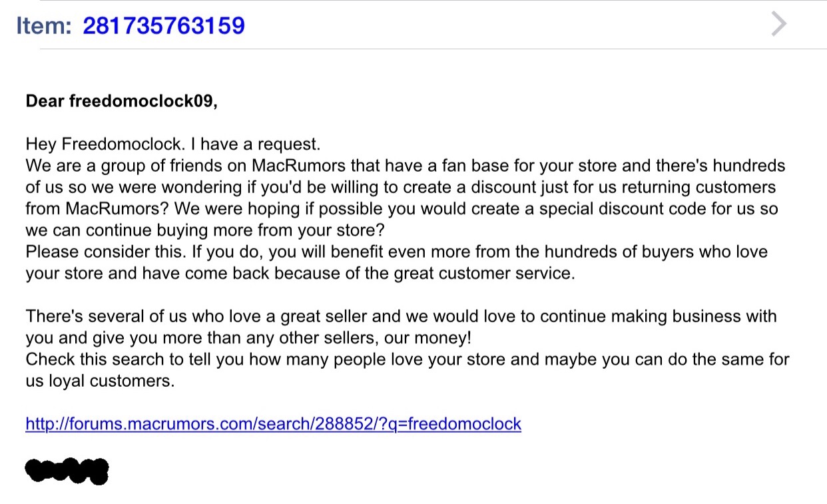The image size is (827, 504).
Task: Open the forums.macrumors.com search link
Action: (273, 423)
